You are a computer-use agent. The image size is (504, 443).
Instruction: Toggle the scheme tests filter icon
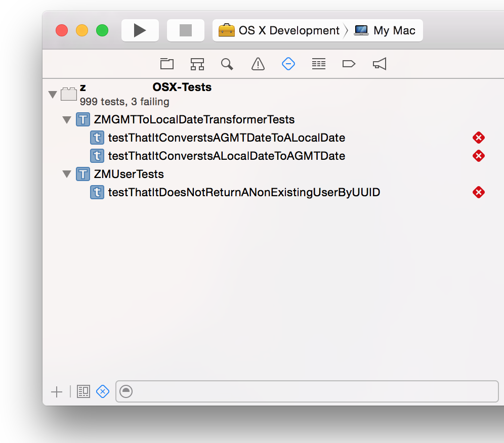click(83, 391)
